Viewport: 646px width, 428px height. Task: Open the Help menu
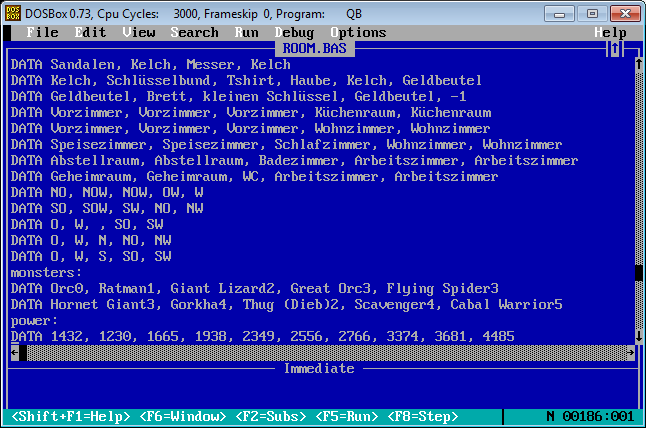point(610,33)
